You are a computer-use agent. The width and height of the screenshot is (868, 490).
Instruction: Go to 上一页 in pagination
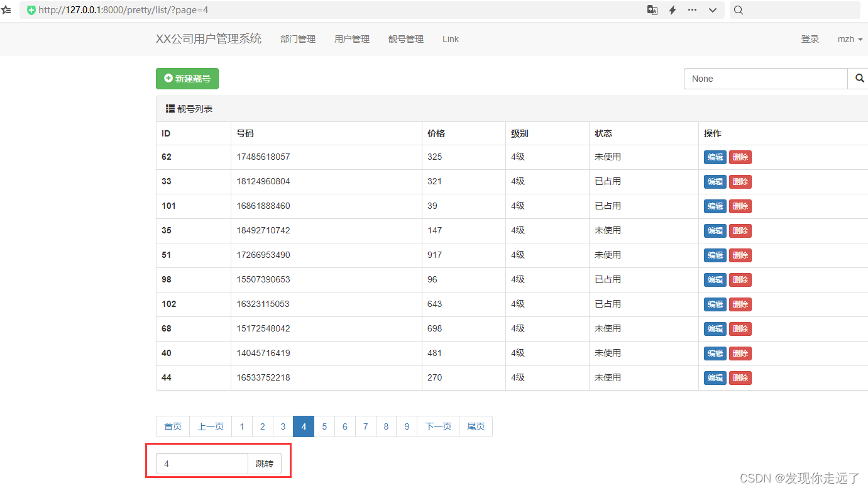pos(211,426)
